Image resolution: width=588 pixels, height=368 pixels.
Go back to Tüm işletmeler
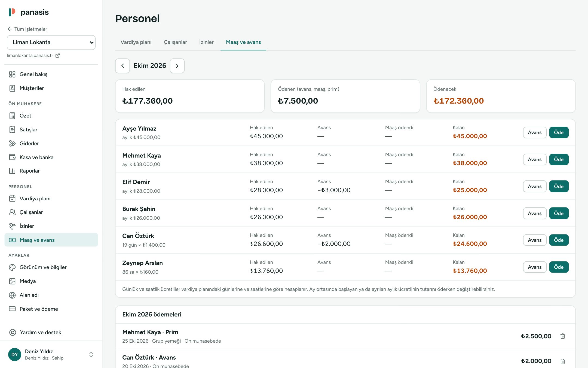point(27,29)
